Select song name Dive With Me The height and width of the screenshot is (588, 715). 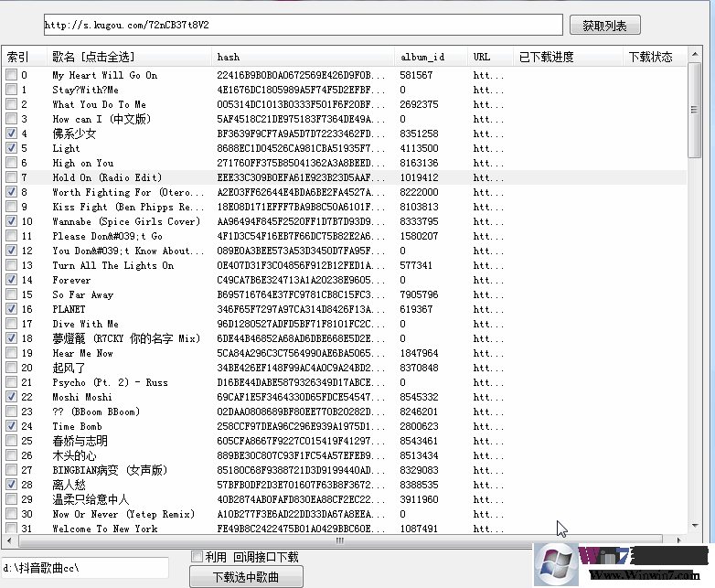86,324
